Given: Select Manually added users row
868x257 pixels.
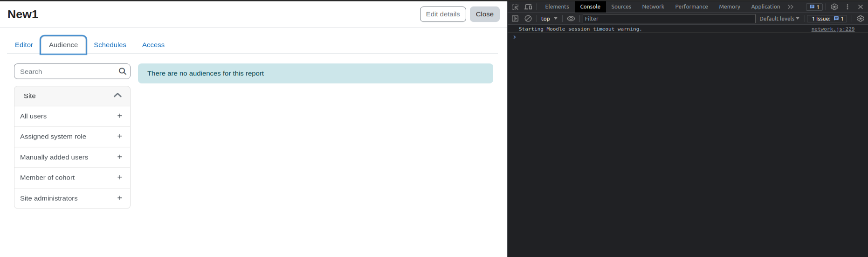Looking at the screenshot, I should tap(72, 157).
